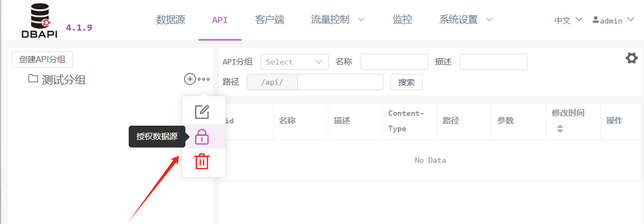Image resolution: width=644 pixels, height=224 pixels.
Task: Sort by 修改时间 using sort arrows
Action: pyautogui.click(x=560, y=128)
